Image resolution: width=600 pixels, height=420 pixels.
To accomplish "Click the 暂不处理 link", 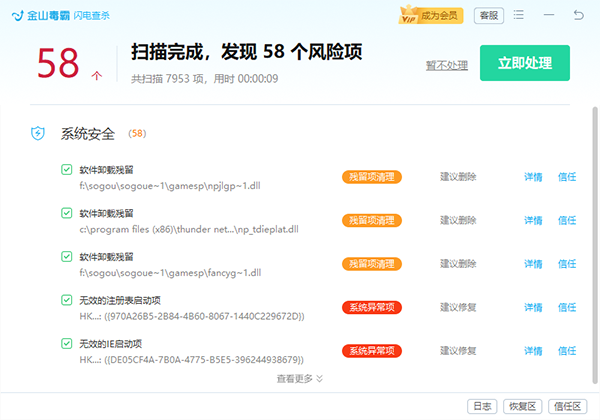I will click(447, 65).
